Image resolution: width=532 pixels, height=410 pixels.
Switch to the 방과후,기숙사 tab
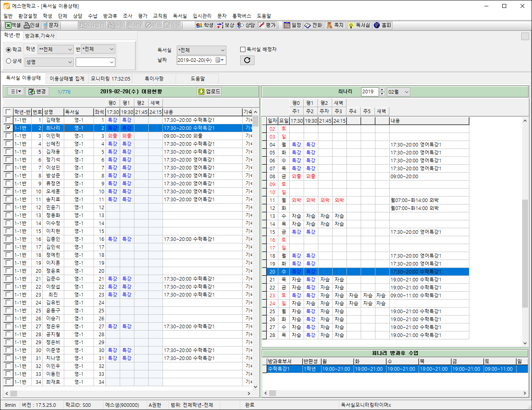(40, 36)
